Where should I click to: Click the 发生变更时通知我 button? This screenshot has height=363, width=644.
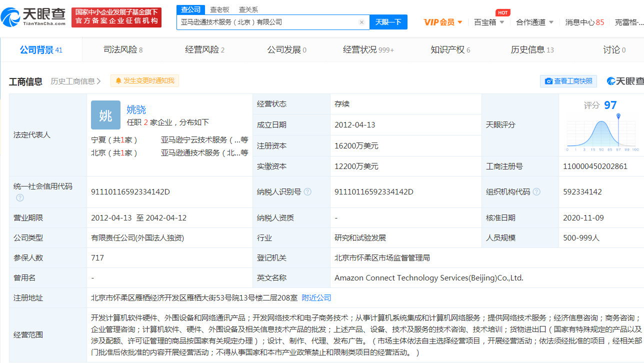coord(144,80)
